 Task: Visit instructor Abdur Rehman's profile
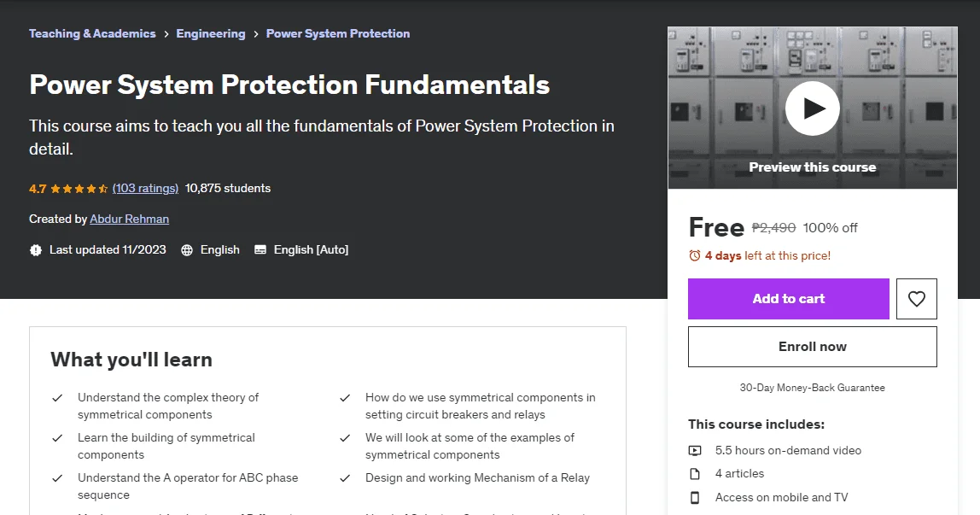[x=130, y=219]
